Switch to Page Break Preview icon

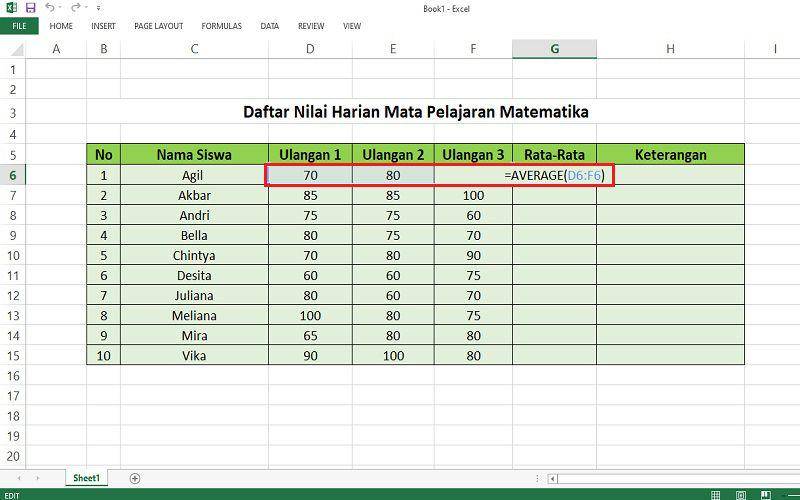(x=766, y=495)
